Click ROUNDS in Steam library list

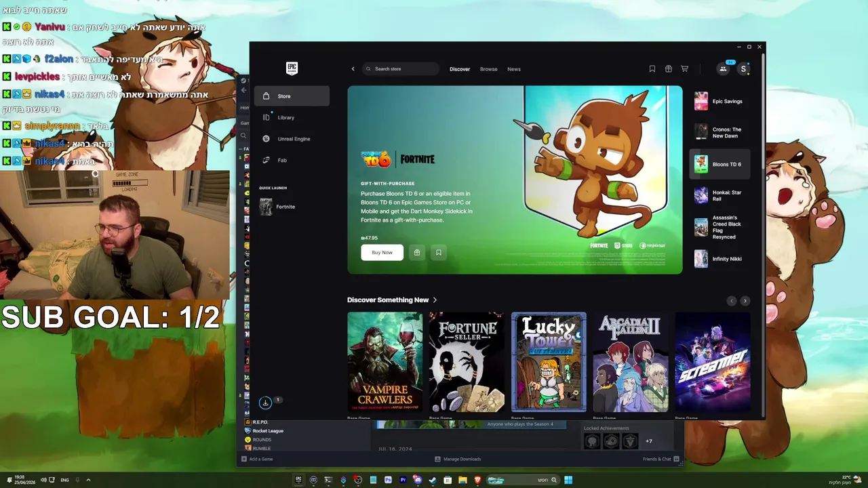(261, 440)
